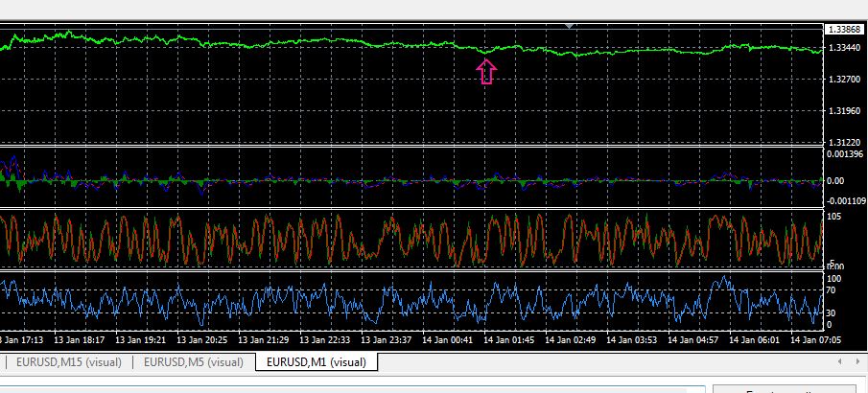868x393 pixels.
Task: Click the red-green stochastic oscillator subwindow
Action: (411, 240)
